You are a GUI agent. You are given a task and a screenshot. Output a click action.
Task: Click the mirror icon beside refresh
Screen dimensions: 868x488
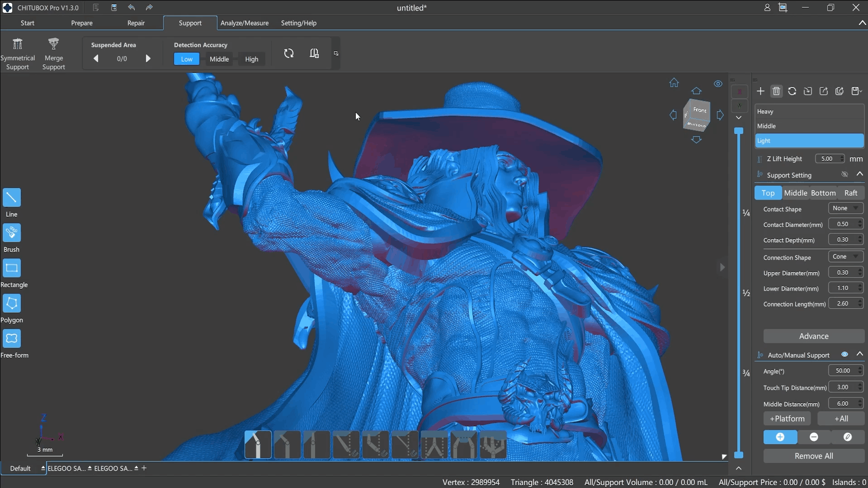click(x=314, y=53)
